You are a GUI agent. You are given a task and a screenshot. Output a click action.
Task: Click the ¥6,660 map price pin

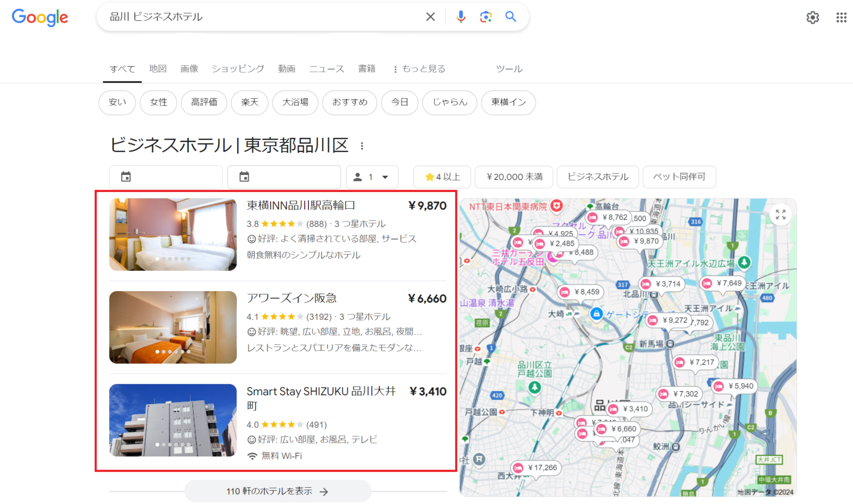[x=618, y=429]
